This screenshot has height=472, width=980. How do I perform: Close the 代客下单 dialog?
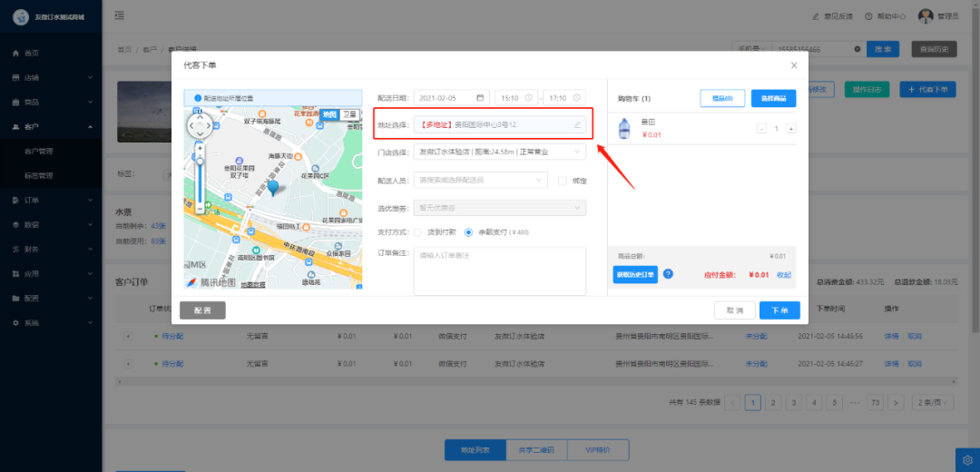pos(794,65)
